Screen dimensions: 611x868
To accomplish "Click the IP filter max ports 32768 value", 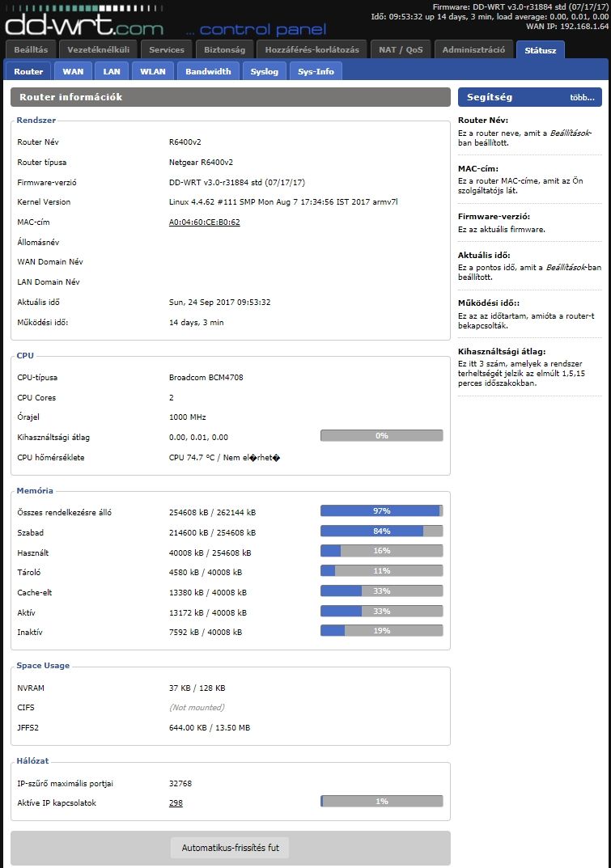I will point(180,783).
